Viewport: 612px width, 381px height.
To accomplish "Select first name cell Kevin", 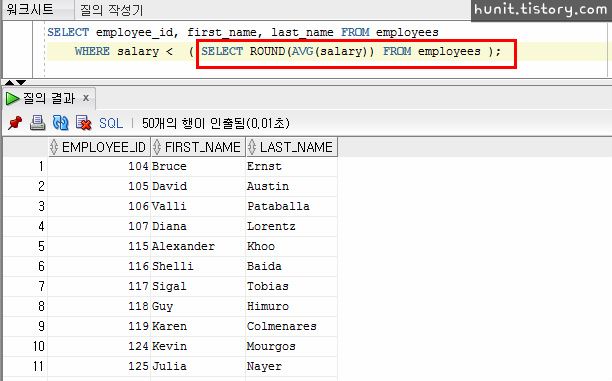I will click(198, 346).
